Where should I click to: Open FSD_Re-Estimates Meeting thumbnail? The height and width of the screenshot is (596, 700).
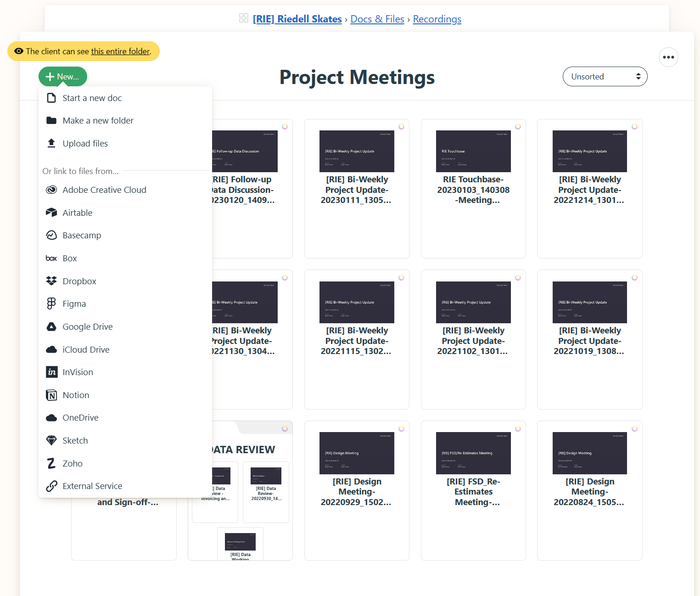(x=473, y=453)
